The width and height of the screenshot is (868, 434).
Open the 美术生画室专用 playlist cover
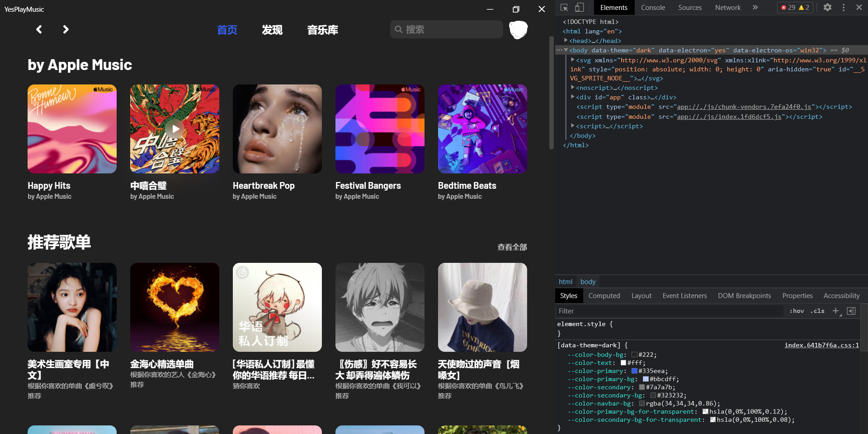click(72, 307)
